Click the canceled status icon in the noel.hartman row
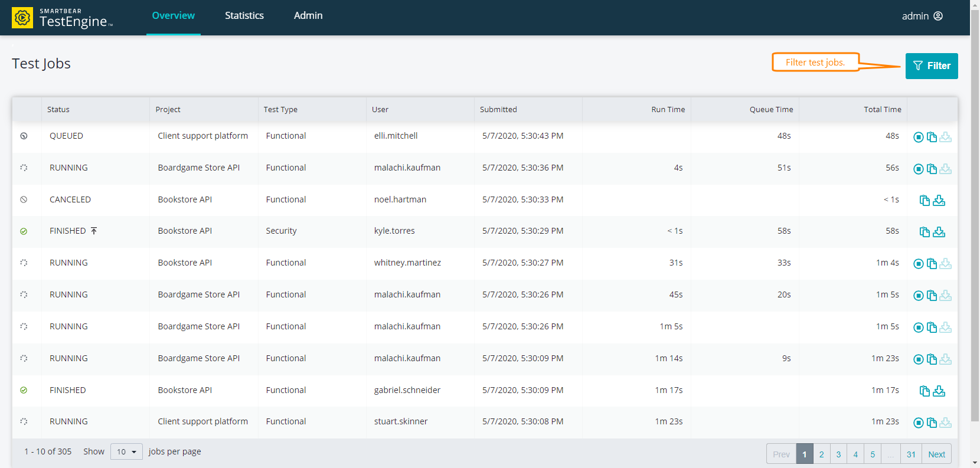This screenshot has height=468, width=980. tap(24, 199)
